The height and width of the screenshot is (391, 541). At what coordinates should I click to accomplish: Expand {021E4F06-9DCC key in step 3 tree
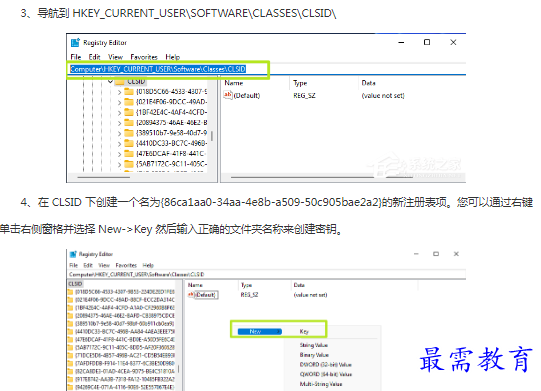pyautogui.click(x=119, y=102)
